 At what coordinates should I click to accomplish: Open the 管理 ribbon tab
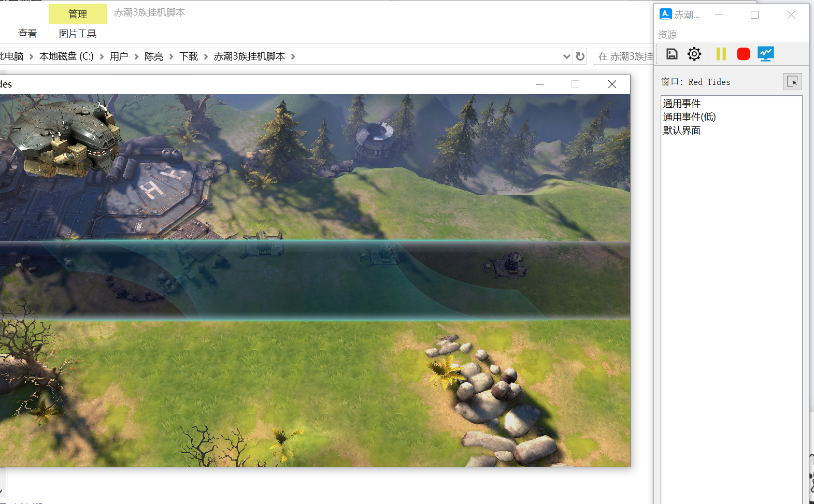click(78, 14)
